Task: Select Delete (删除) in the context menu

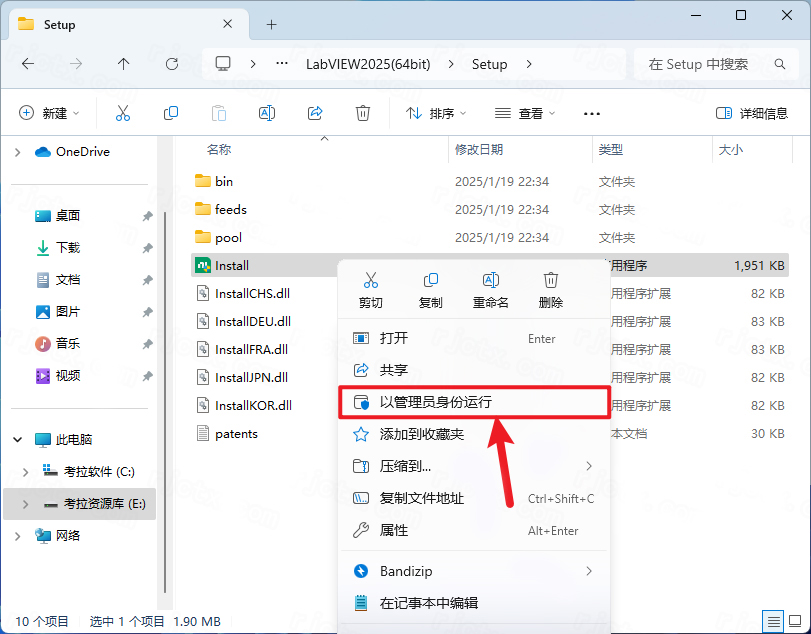Action: [x=550, y=290]
